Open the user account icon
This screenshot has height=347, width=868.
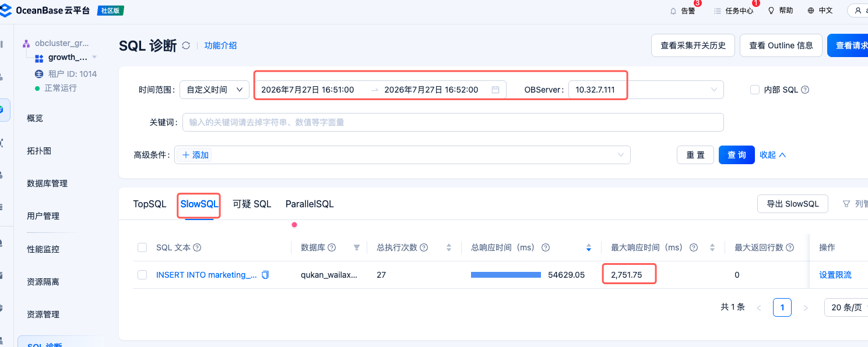pos(858,10)
